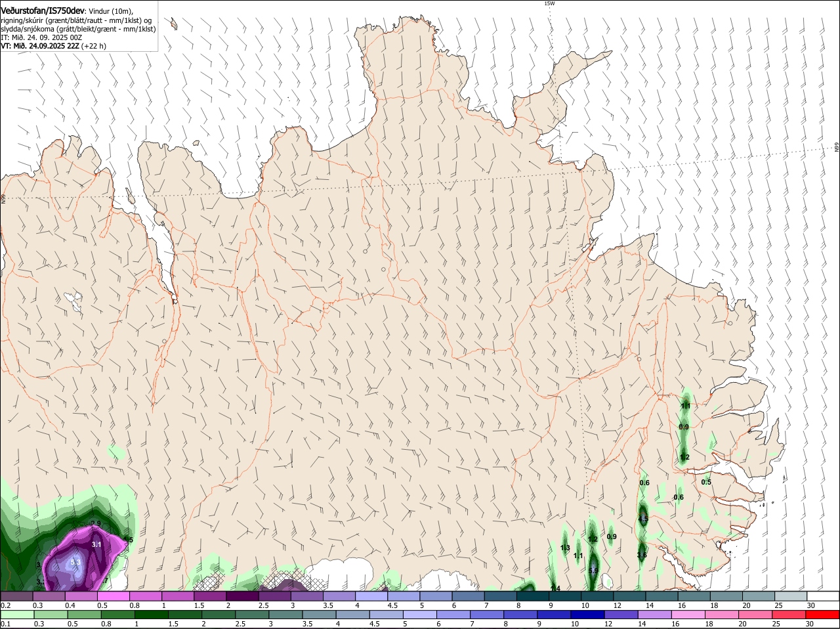Pick the light lavender 4.5 snow legend swatch
The image size is (840, 629).
(404, 596)
